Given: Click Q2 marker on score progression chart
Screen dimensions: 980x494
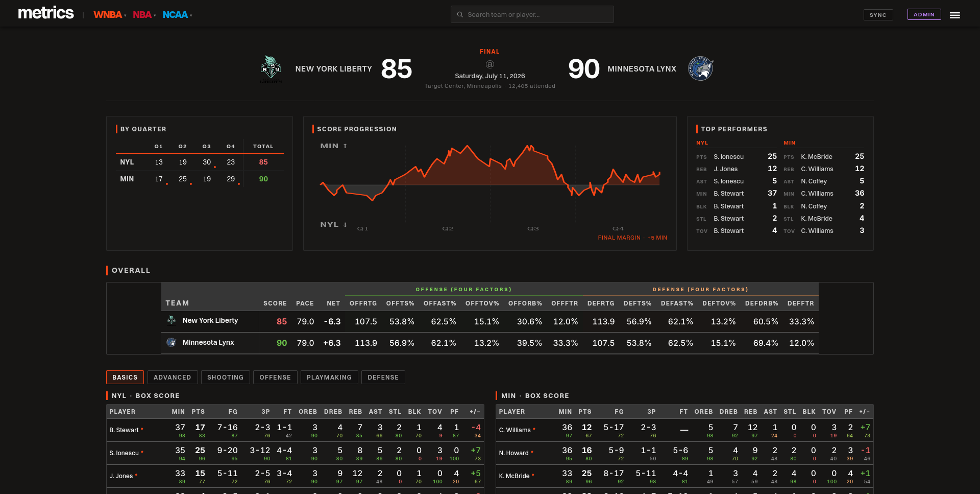Looking at the screenshot, I should coord(448,229).
